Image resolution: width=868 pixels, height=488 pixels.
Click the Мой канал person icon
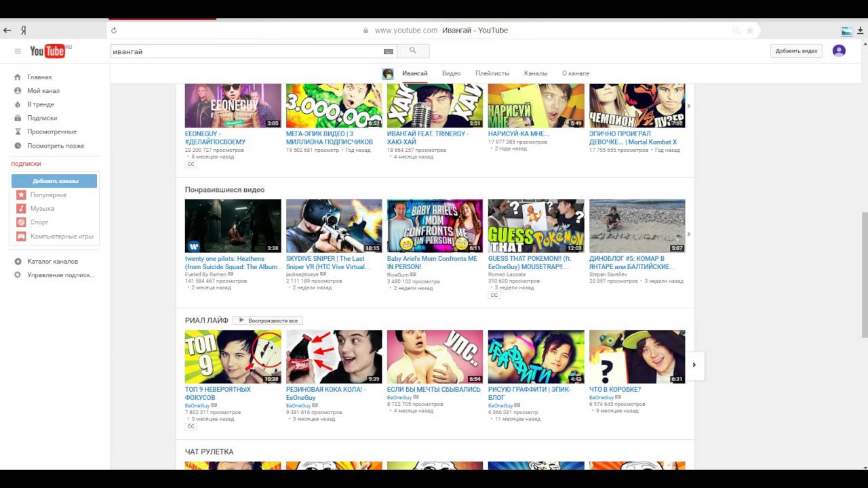coord(18,91)
